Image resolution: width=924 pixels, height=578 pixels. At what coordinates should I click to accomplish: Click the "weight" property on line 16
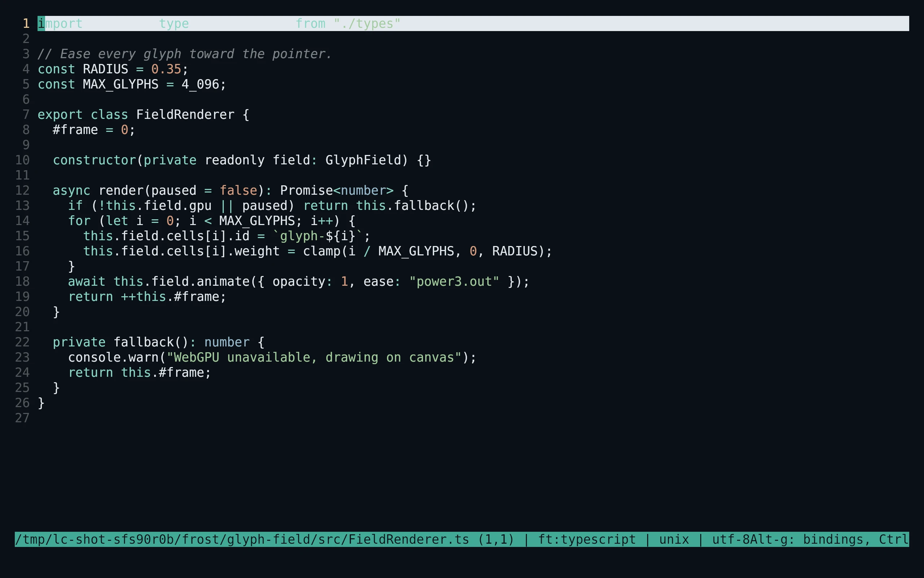pyautogui.click(x=257, y=251)
